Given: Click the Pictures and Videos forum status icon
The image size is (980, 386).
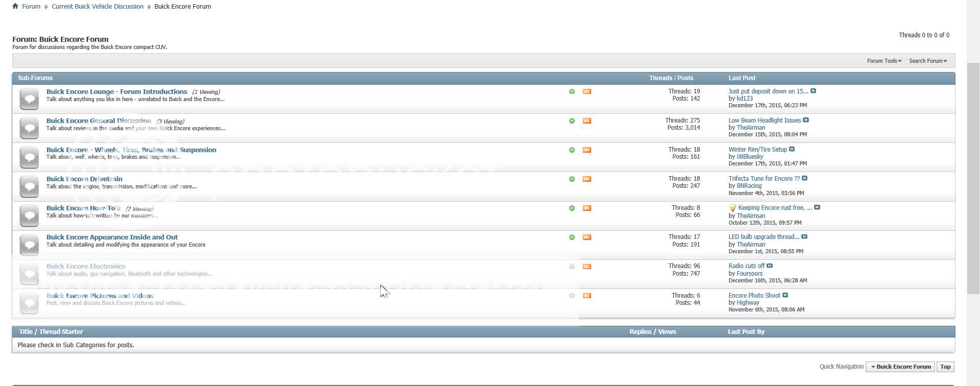Looking at the screenshot, I should pos(29,303).
